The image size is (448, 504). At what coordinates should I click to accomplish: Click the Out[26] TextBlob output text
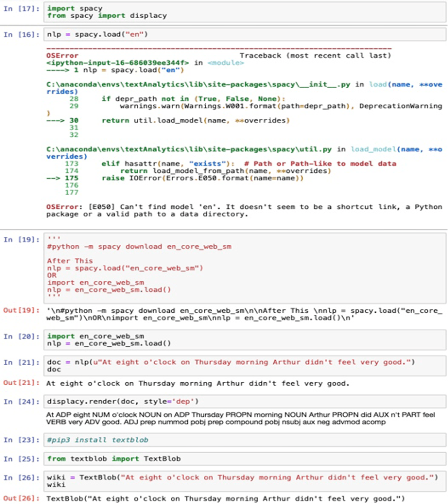(x=225, y=498)
